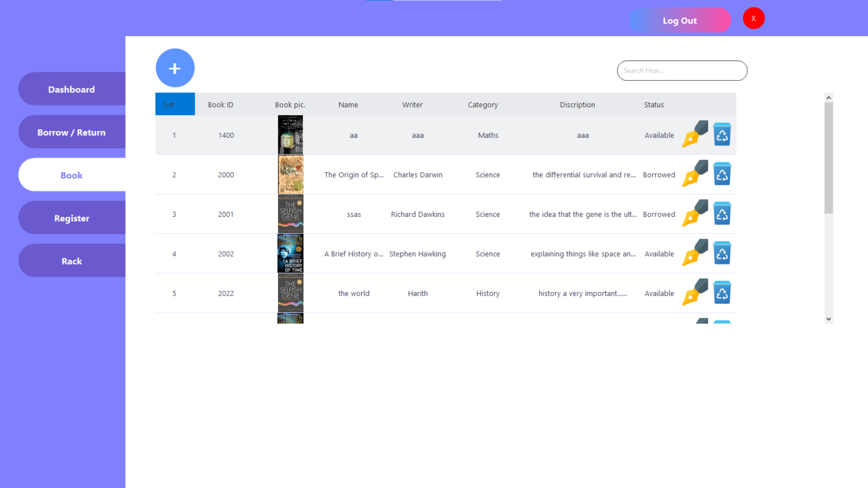The image size is (868, 488).
Task: Edit book 1400 with pen icon
Action: 695,134
